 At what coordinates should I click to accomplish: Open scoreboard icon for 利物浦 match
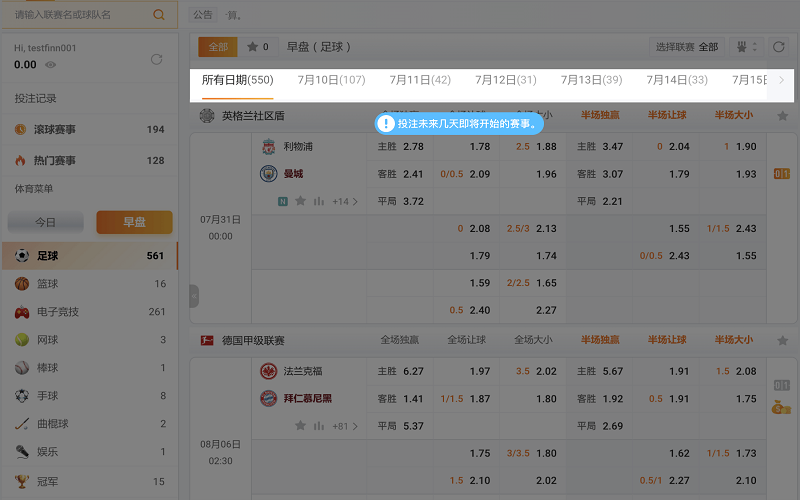click(782, 174)
